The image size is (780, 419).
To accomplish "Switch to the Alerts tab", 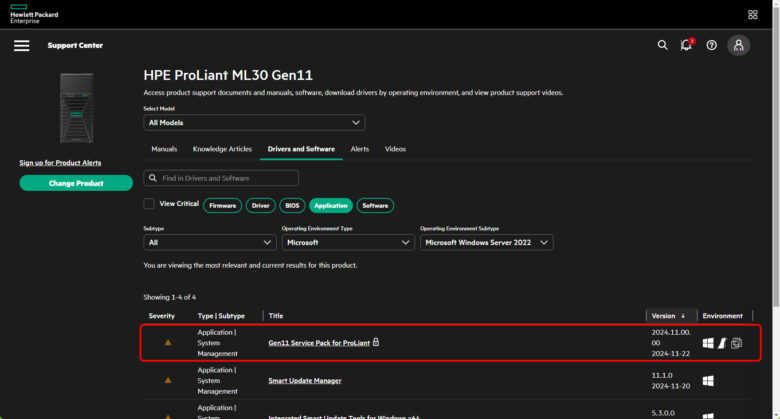I will 360,149.
